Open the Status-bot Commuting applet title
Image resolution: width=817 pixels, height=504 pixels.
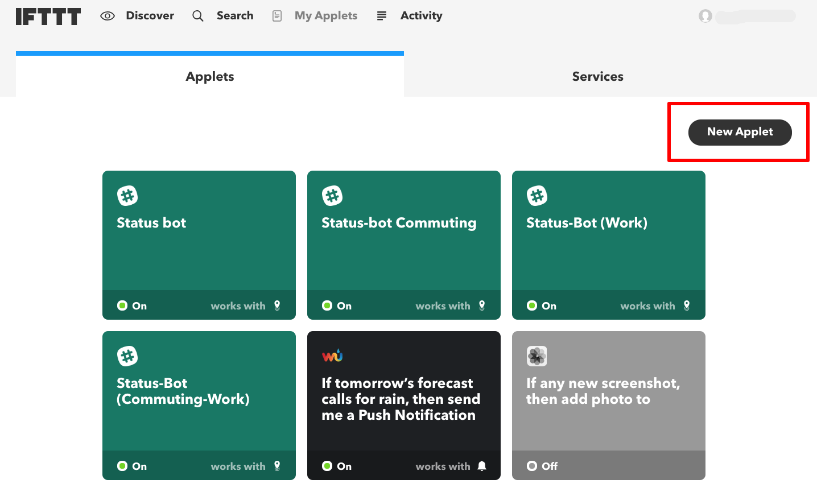pos(399,223)
